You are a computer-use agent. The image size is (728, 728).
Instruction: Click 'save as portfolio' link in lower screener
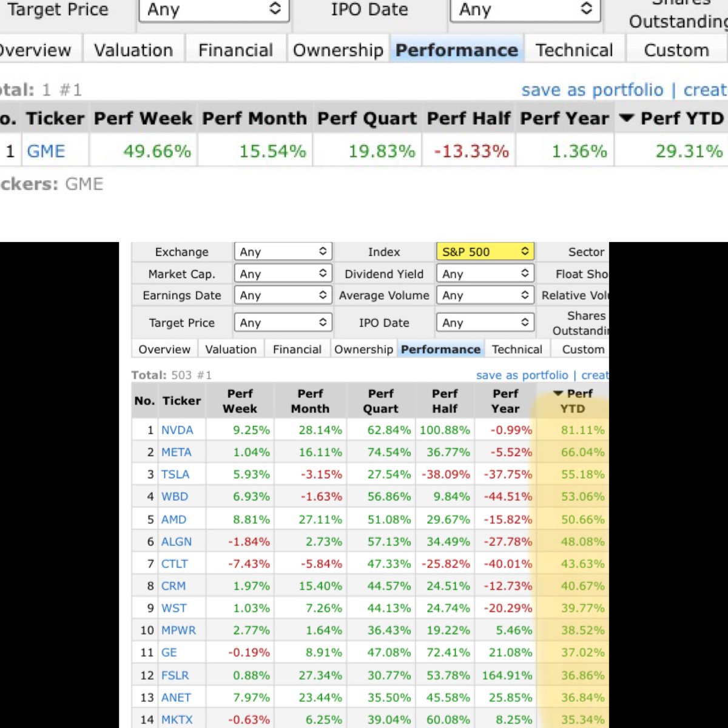(522, 375)
